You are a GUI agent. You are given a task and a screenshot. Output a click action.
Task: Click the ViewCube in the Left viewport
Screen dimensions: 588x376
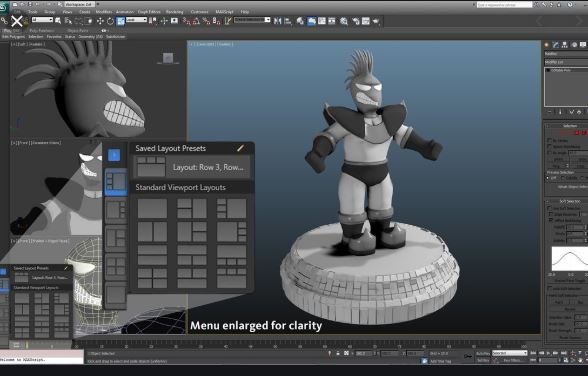coord(168,58)
